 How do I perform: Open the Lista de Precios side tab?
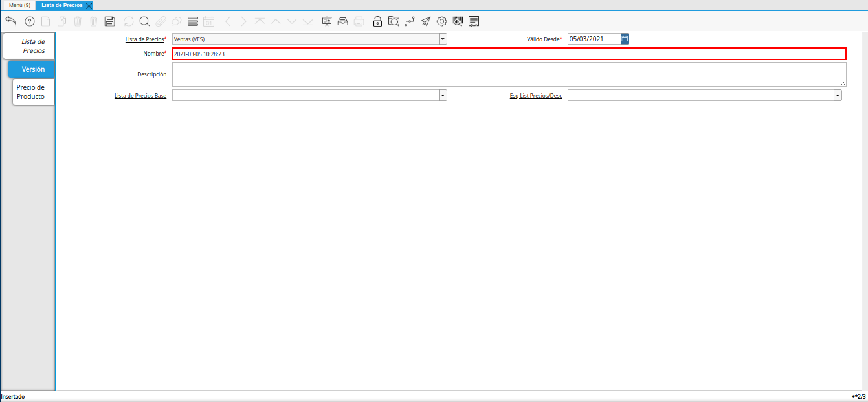coord(29,46)
